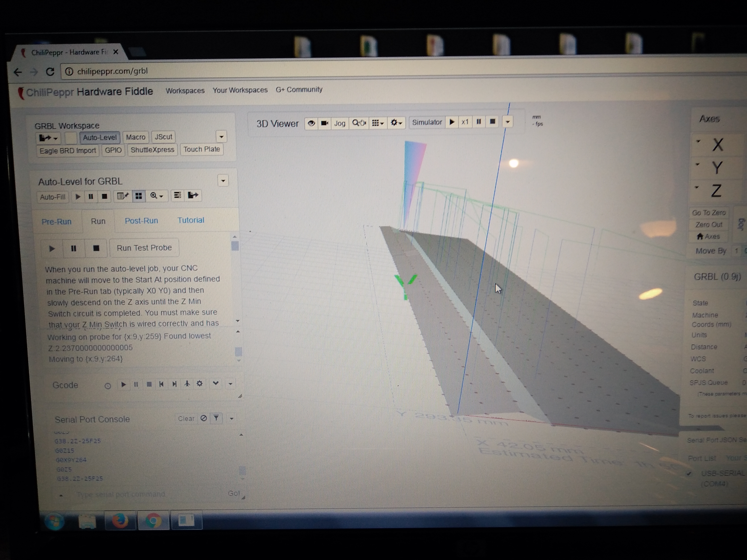747x560 pixels.
Task: Start auto-level run from the Auto-Fill toolbar
Action: click(x=78, y=197)
